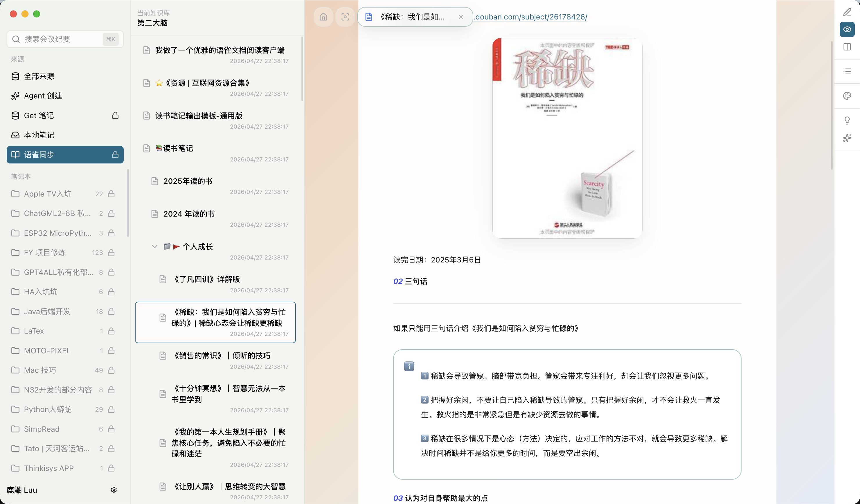Select 全部来源 in the sidebar
Screen dimensions: 860x504
[65, 76]
